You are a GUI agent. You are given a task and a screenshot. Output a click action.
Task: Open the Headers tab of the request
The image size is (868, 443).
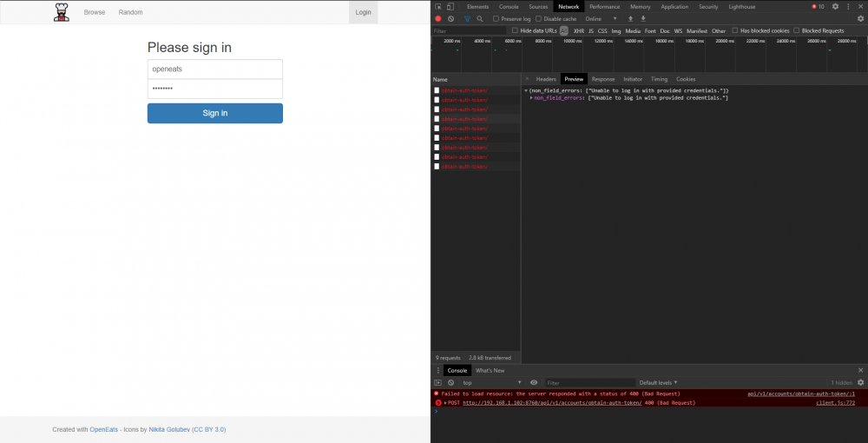tap(546, 79)
